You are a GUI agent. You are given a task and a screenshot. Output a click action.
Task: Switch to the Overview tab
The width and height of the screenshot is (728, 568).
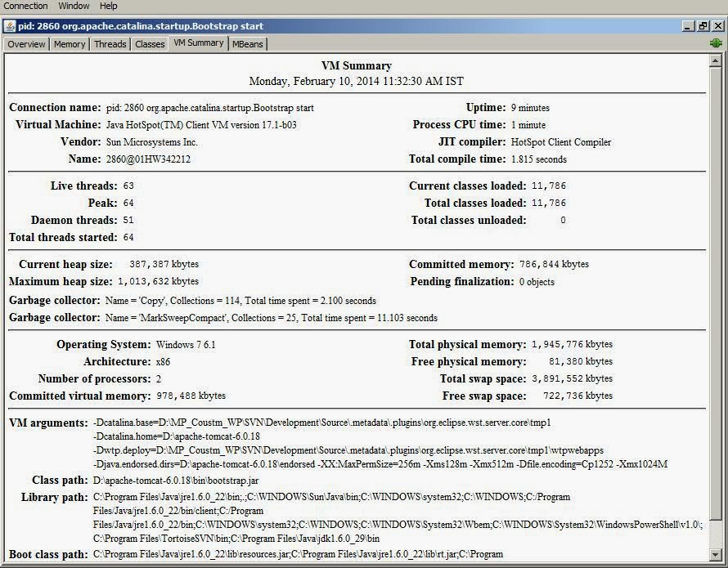pos(26,44)
